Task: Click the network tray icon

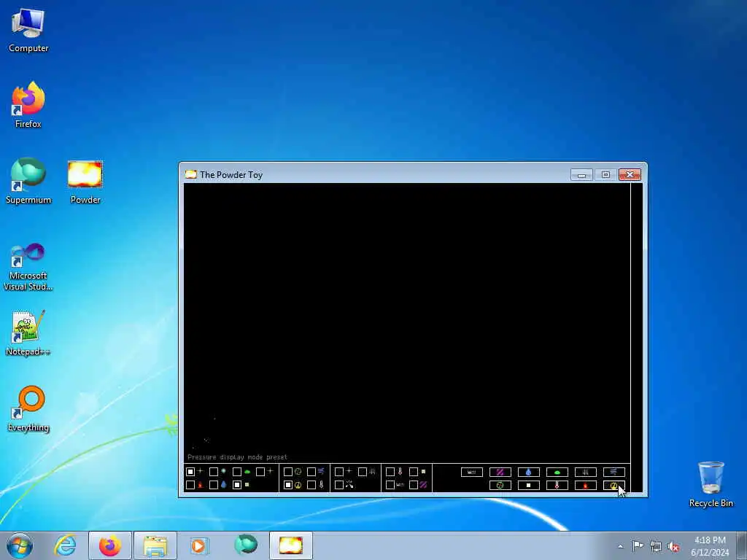Action: (x=656, y=547)
